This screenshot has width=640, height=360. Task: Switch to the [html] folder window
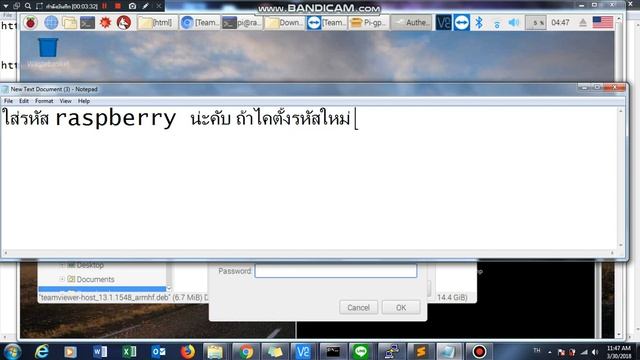pyautogui.click(x=157, y=23)
